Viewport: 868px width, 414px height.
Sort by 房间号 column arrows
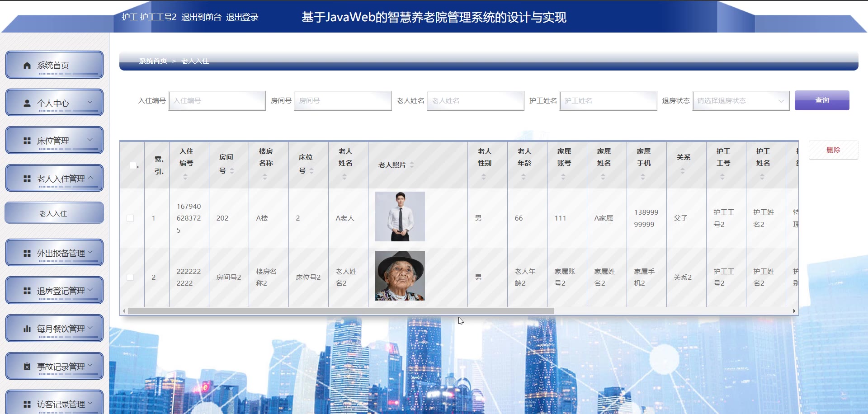click(232, 171)
